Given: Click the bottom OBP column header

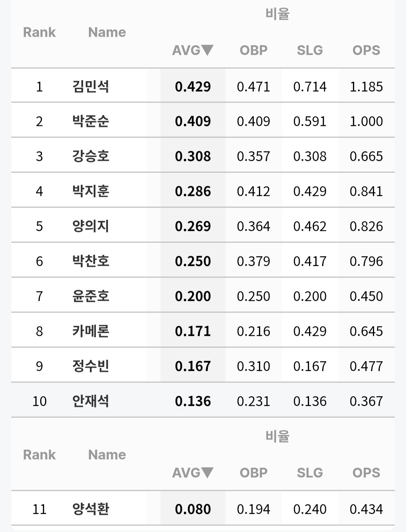Looking at the screenshot, I should (253, 473).
